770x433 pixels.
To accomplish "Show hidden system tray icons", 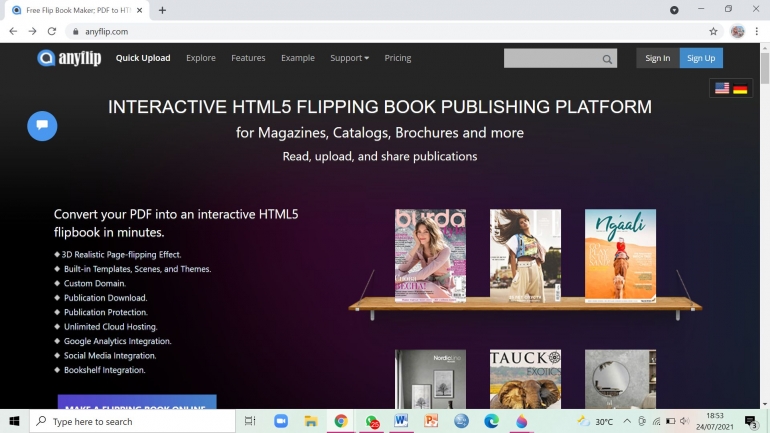I will point(627,421).
